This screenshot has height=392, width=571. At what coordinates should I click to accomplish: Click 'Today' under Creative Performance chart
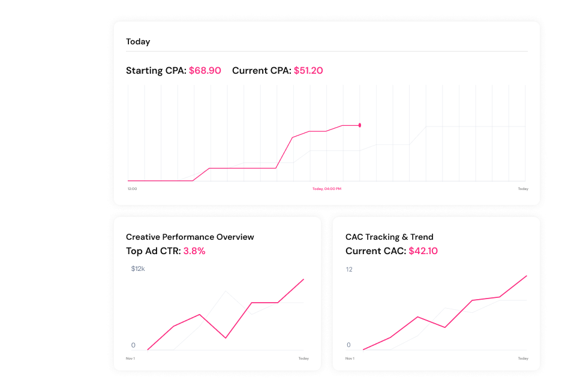(x=303, y=358)
